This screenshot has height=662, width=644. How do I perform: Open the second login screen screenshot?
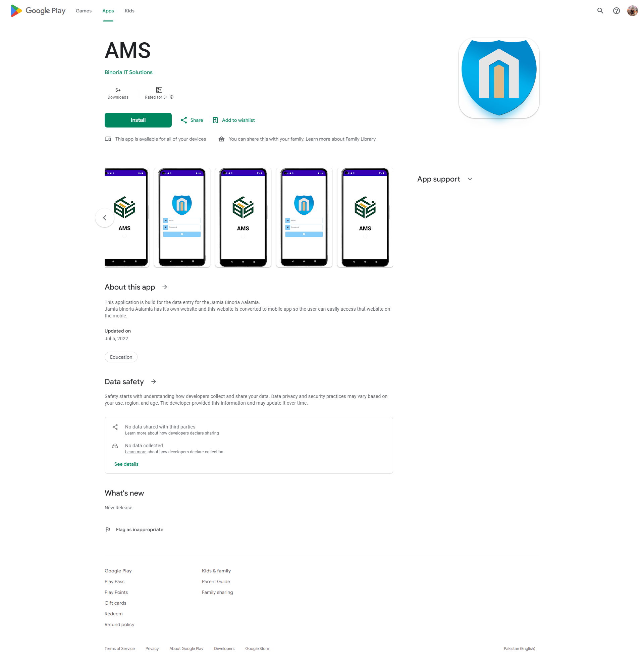304,217
